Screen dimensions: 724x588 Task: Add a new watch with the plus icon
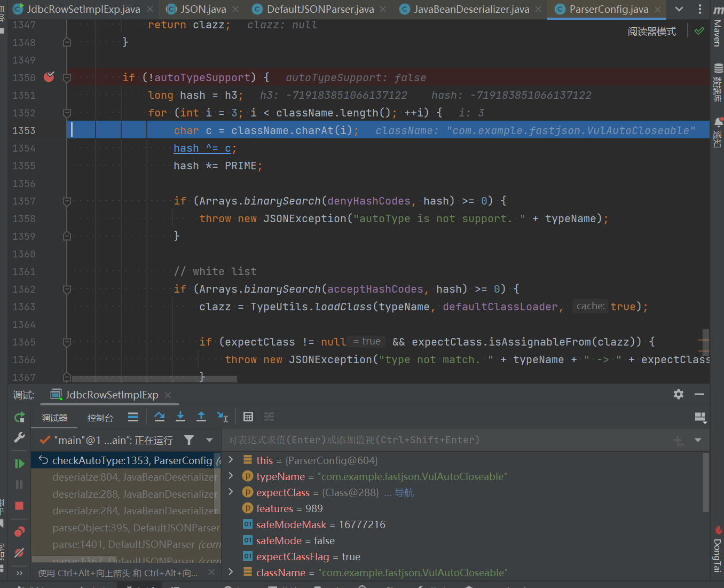(678, 441)
